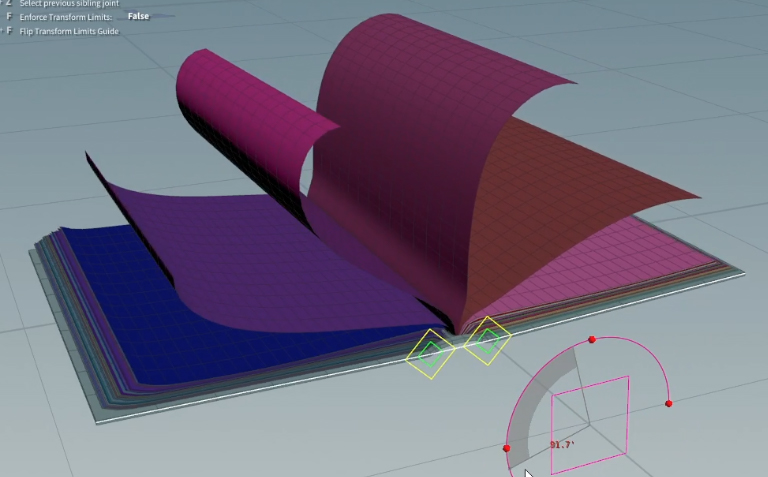
Task: Click the pink rotation limit arc curve
Action: [x=640, y=358]
